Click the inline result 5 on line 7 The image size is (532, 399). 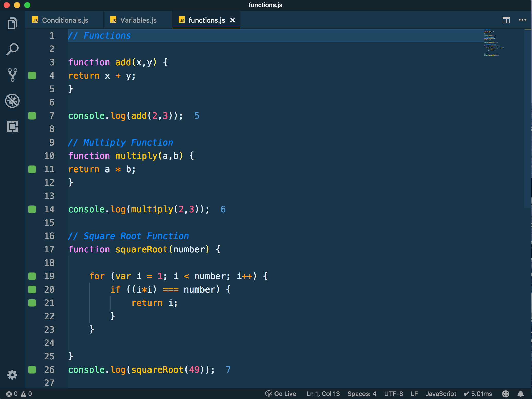coord(197,116)
